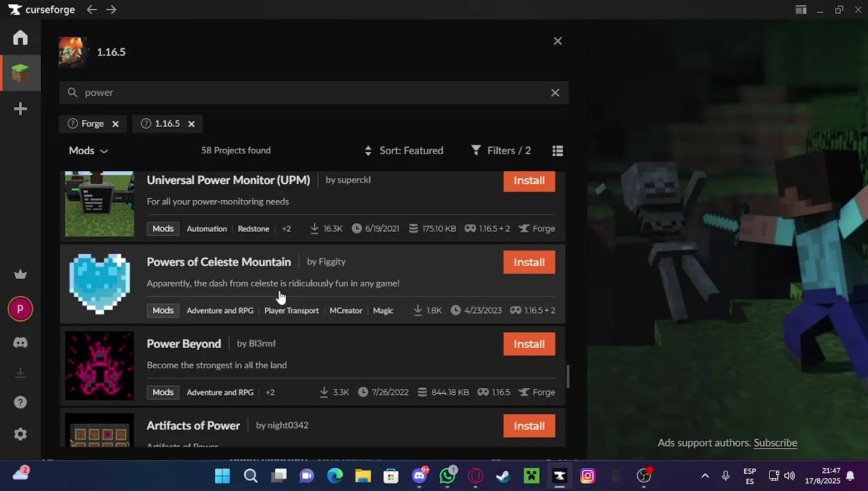Open the help question mark icon in the sidebar
The width and height of the screenshot is (868, 491).
coord(20,402)
